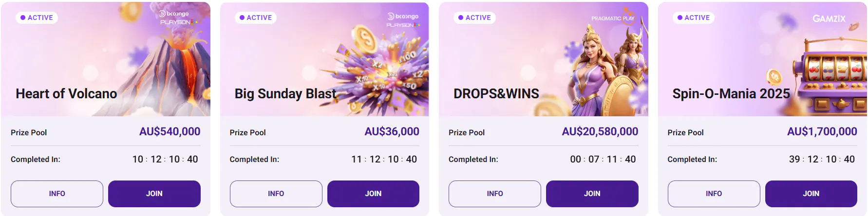This screenshot has width=868, height=216.
Task: Open INFO for Big Sunday Blast
Action: 276,194
